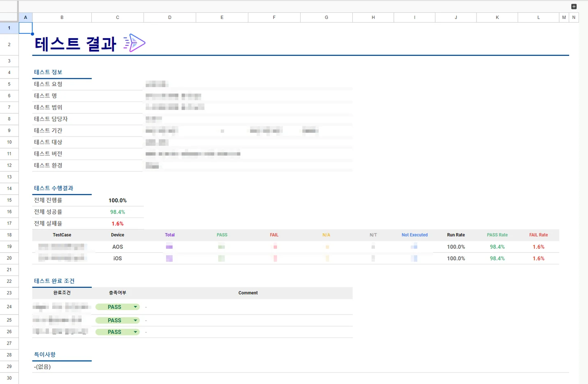
Task: Click the paper plane logo beside the title
Action: tap(134, 43)
